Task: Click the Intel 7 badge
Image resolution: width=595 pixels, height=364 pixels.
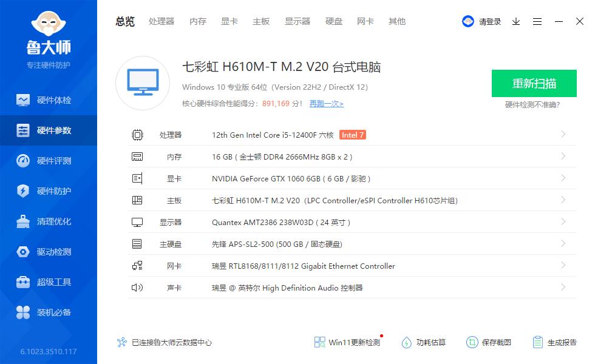Action: point(353,135)
